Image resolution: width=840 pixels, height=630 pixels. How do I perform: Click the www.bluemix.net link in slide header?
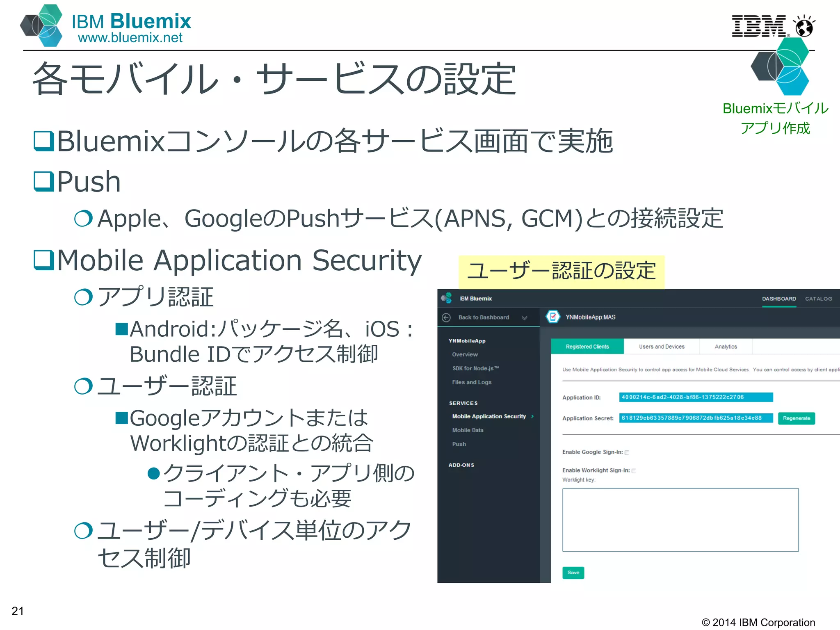130,38
